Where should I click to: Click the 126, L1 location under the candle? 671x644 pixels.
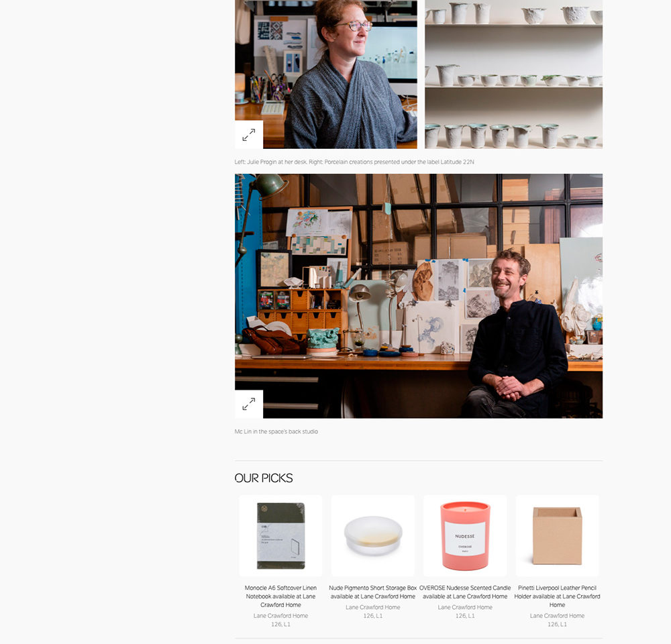tap(465, 616)
